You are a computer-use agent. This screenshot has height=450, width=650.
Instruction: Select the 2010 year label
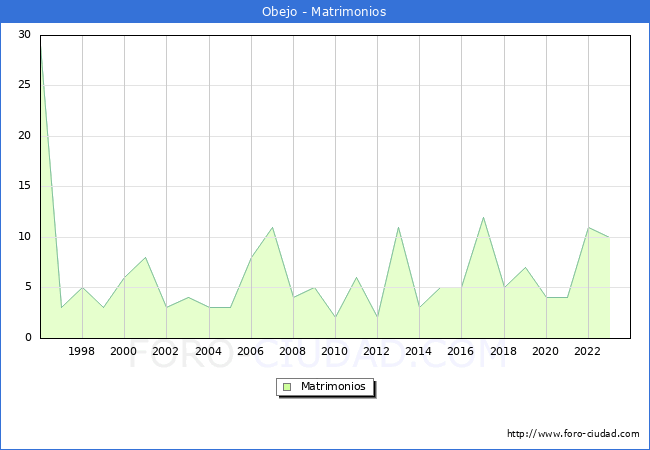point(334,352)
